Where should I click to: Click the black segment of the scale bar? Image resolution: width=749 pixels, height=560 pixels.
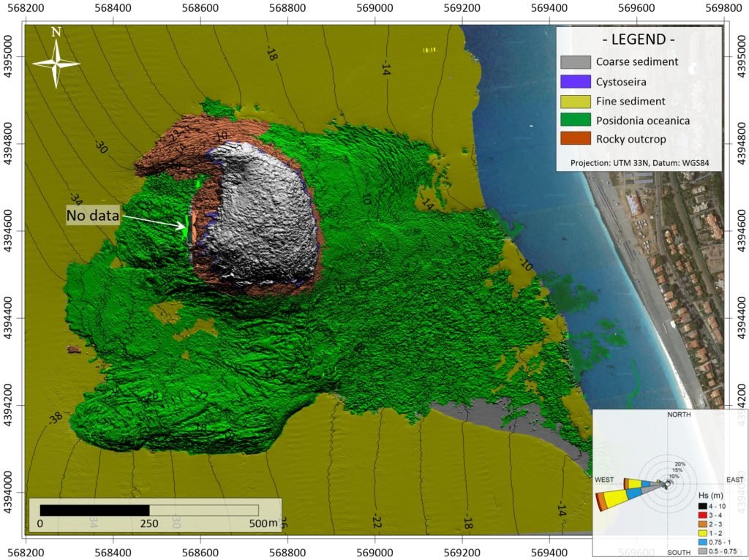tap(94, 510)
